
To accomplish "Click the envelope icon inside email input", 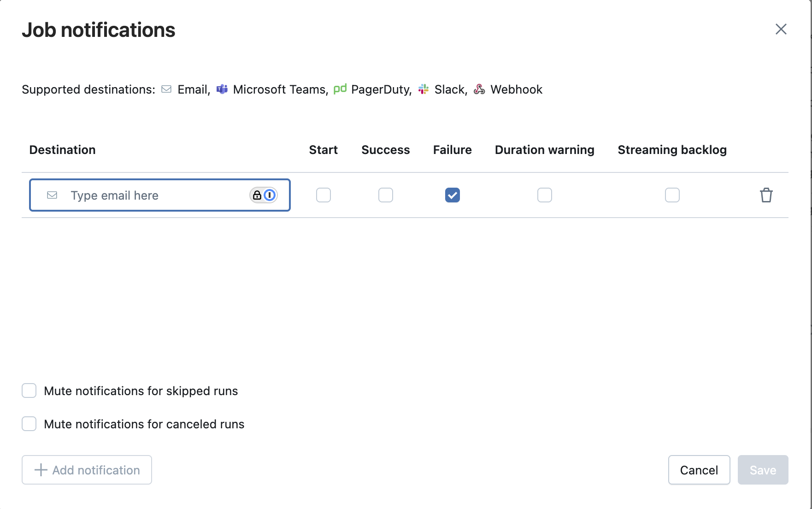I will (x=52, y=195).
